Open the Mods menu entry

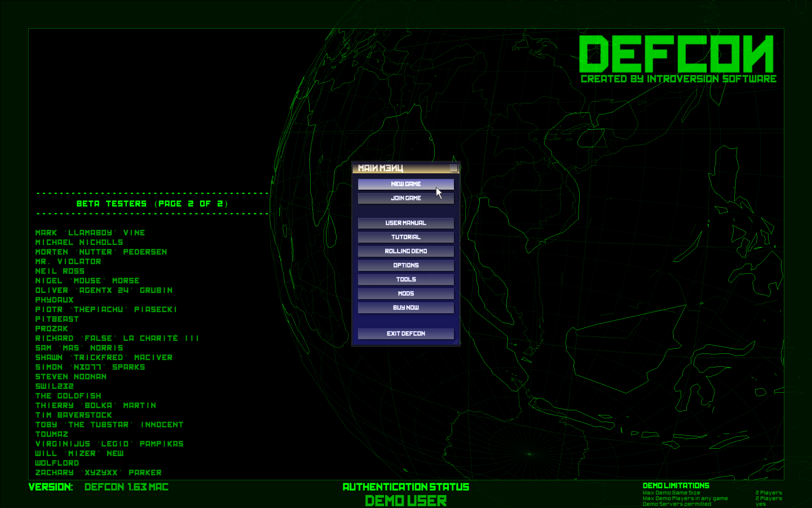click(405, 294)
